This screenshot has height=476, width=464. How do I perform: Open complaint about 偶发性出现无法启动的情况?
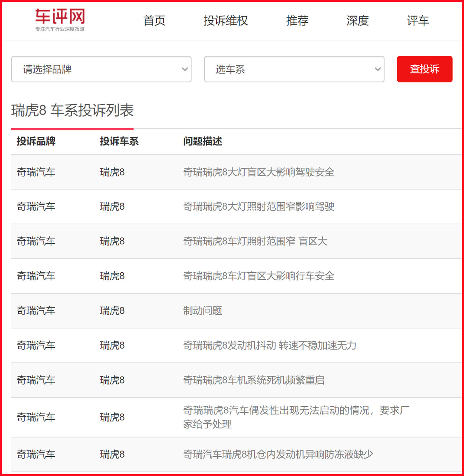296,417
